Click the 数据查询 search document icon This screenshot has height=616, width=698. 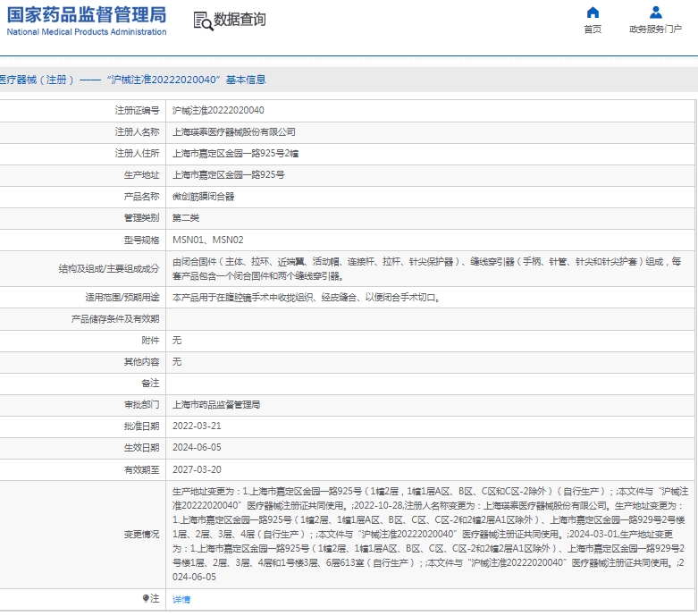[x=204, y=21]
